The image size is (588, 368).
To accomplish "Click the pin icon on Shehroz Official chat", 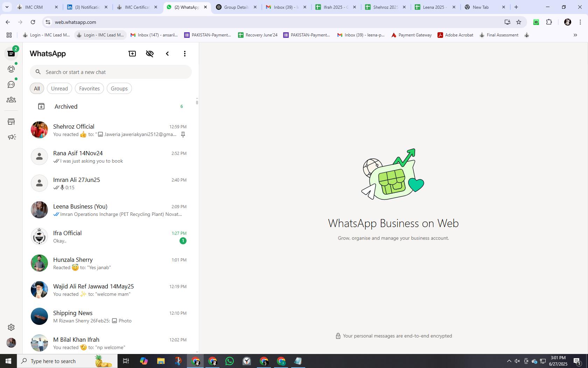I will [183, 135].
